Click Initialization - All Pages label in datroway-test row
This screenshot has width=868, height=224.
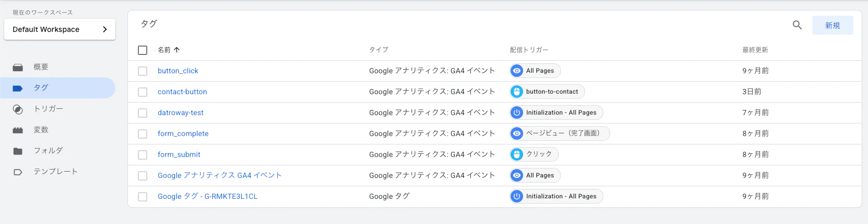pyautogui.click(x=561, y=113)
